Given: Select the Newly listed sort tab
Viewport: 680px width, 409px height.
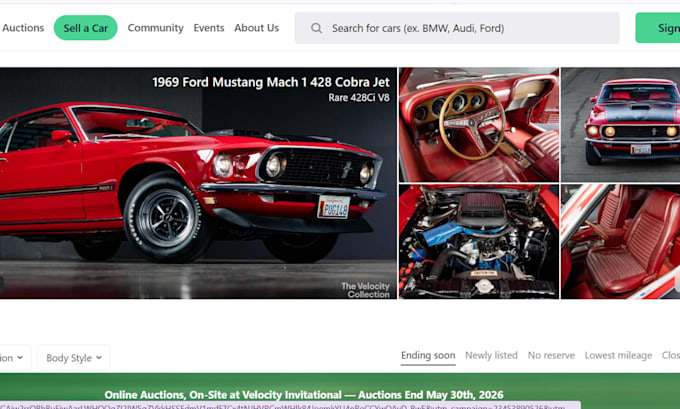Looking at the screenshot, I should pos(491,356).
